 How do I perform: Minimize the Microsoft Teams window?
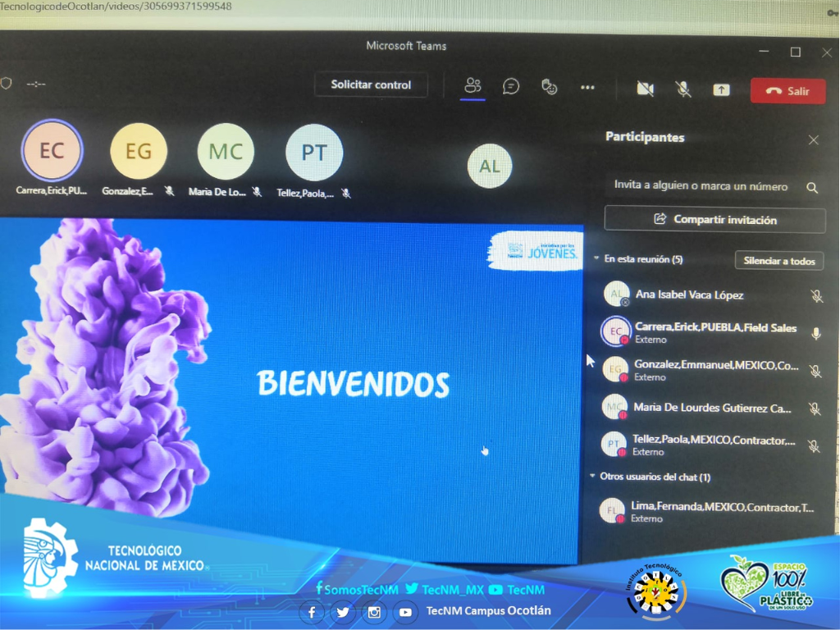point(764,51)
